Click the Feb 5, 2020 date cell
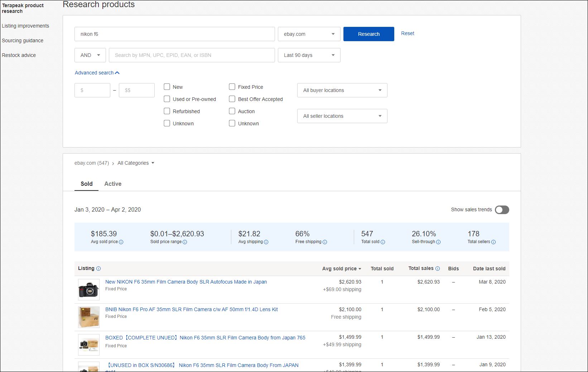Image resolution: width=588 pixels, height=372 pixels. coord(492,309)
